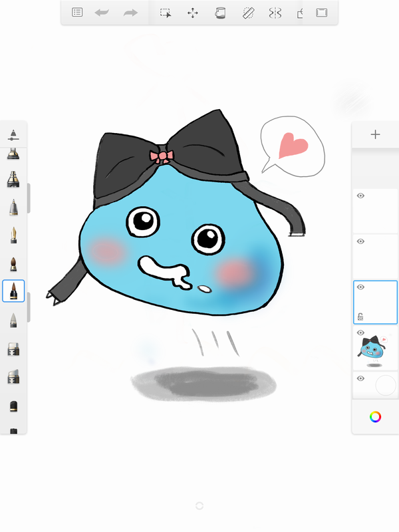Toggle transparency lock on selected layer

[360, 317]
